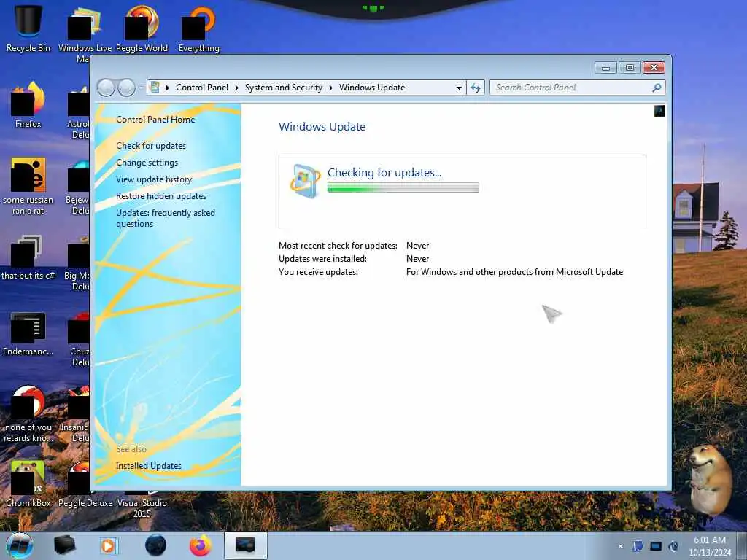Click the address bar refresh button
The width and height of the screenshot is (747, 560).
[476, 87]
